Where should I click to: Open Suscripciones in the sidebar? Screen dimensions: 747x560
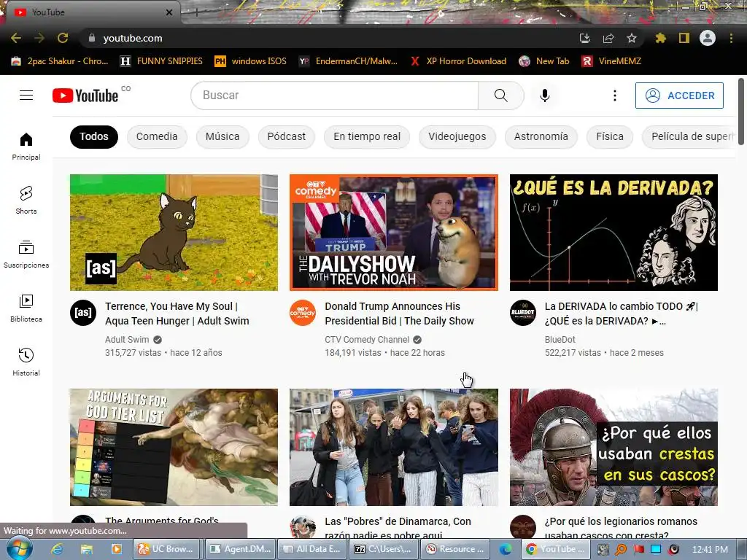pos(26,254)
